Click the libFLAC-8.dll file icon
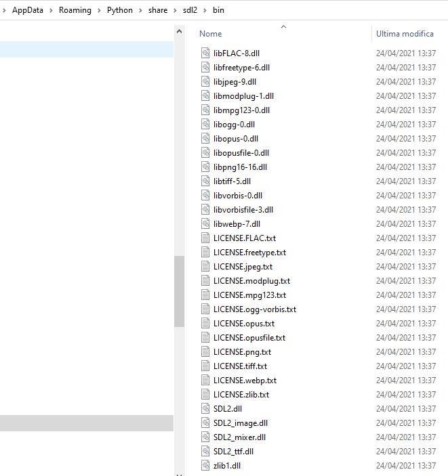Image resolution: width=448 pixels, height=476 pixels. click(205, 53)
